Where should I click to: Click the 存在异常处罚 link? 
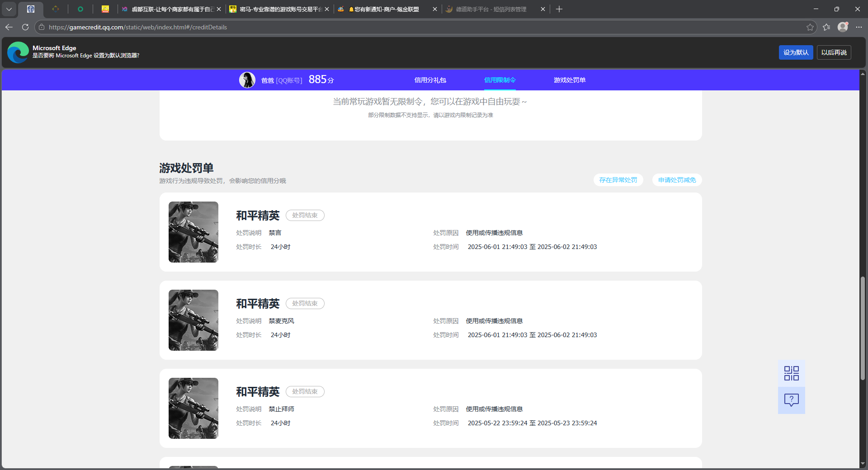[x=618, y=180]
